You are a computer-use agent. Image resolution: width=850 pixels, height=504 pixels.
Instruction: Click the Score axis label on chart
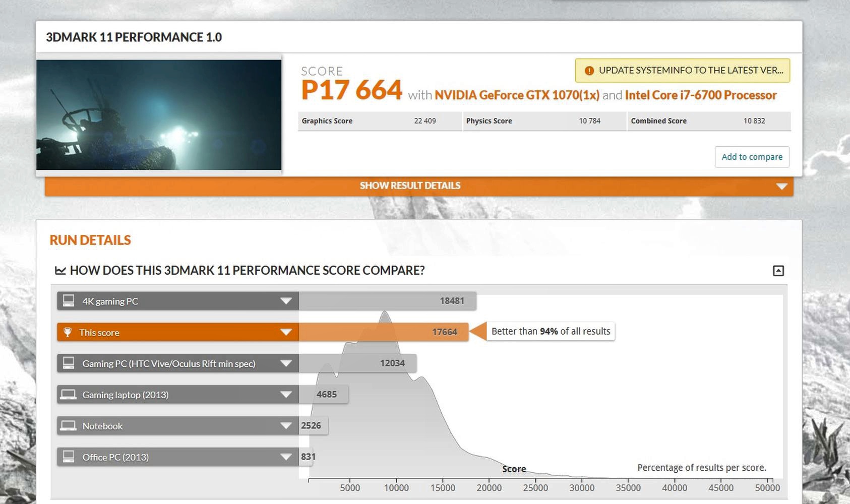click(514, 469)
